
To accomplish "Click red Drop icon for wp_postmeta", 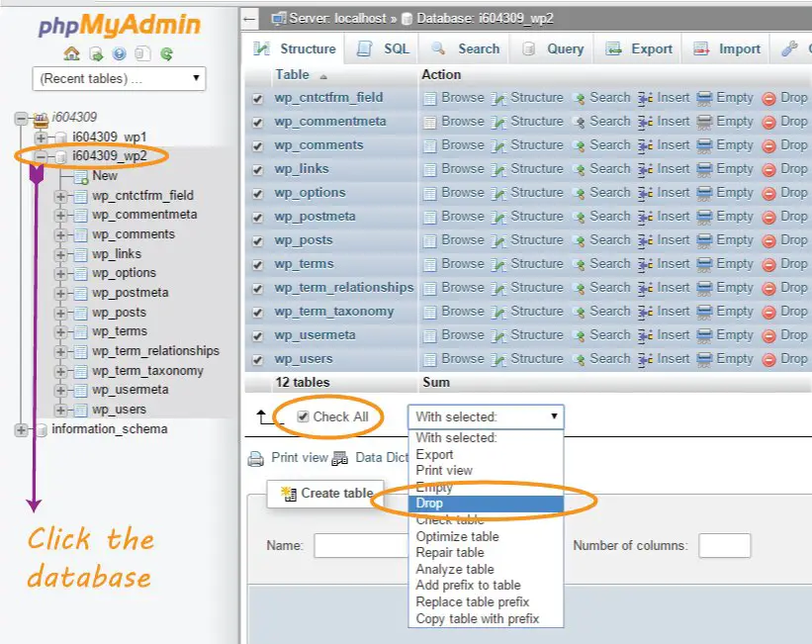I will pos(769,218).
